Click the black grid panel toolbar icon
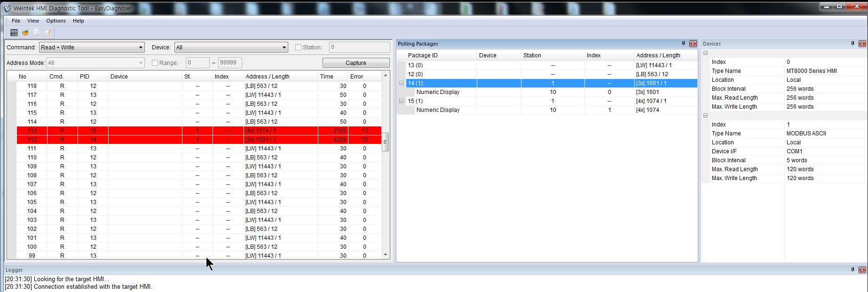Screen dimensions: 868x292 click(14, 33)
